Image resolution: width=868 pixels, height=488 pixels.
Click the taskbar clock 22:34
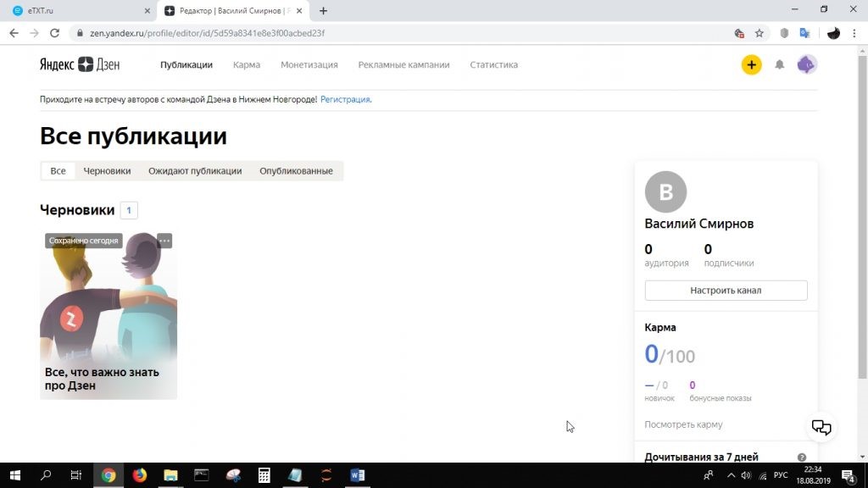click(813, 475)
